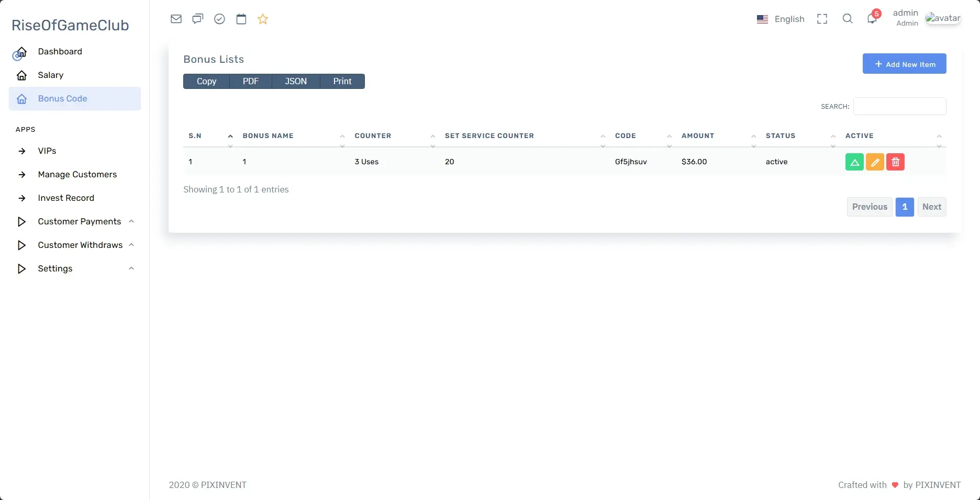980x500 pixels.
Task: Open the mail envelope icon in top bar
Action: click(176, 19)
